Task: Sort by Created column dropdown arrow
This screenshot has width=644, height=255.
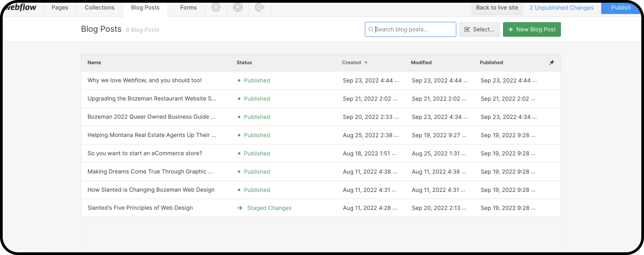Action: pos(366,63)
